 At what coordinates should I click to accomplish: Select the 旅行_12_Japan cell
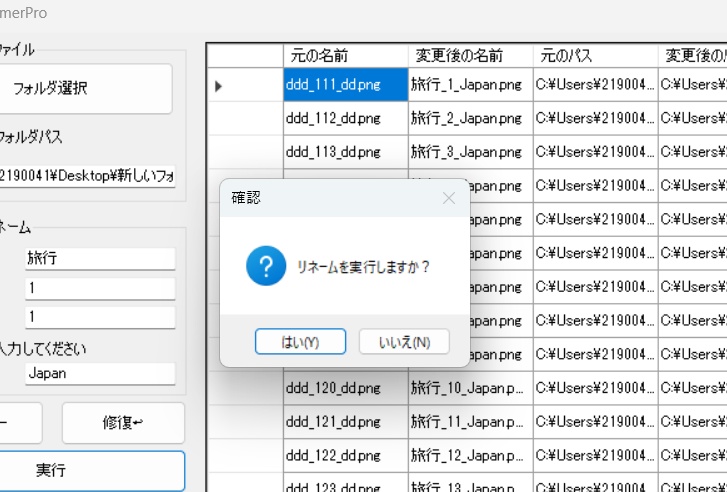point(471,455)
